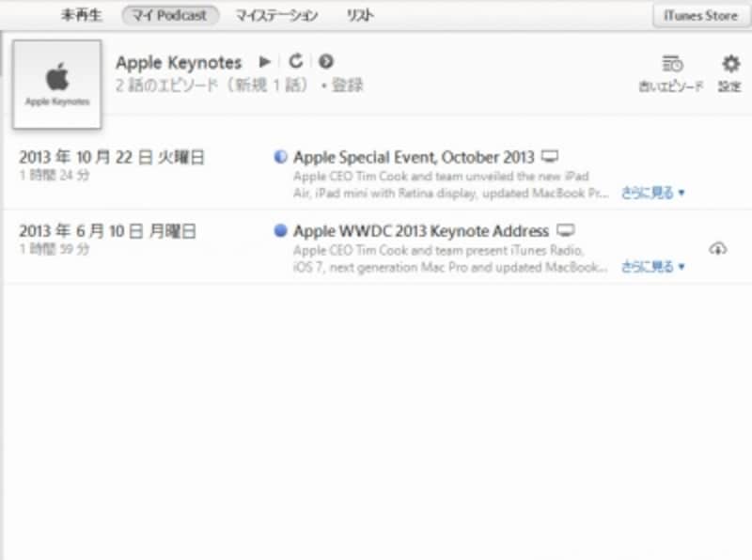Switch to the マイステーション tab
This screenshot has height=560, width=752.
(276, 15)
